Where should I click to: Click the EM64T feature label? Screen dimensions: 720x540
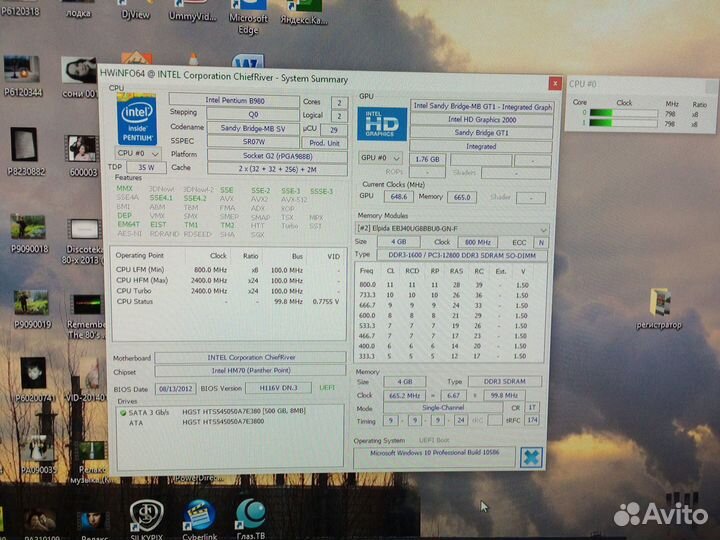click(129, 225)
